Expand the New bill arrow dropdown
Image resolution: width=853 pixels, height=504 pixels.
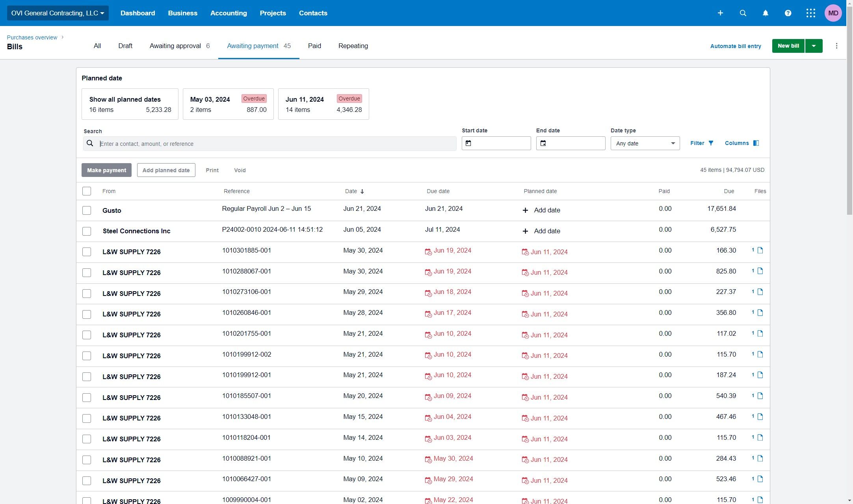tap(814, 46)
